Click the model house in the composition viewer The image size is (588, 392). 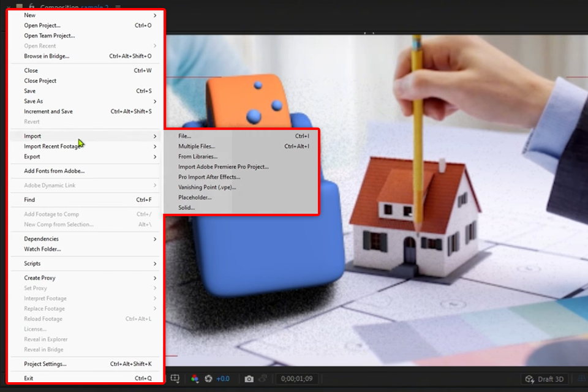(x=415, y=221)
